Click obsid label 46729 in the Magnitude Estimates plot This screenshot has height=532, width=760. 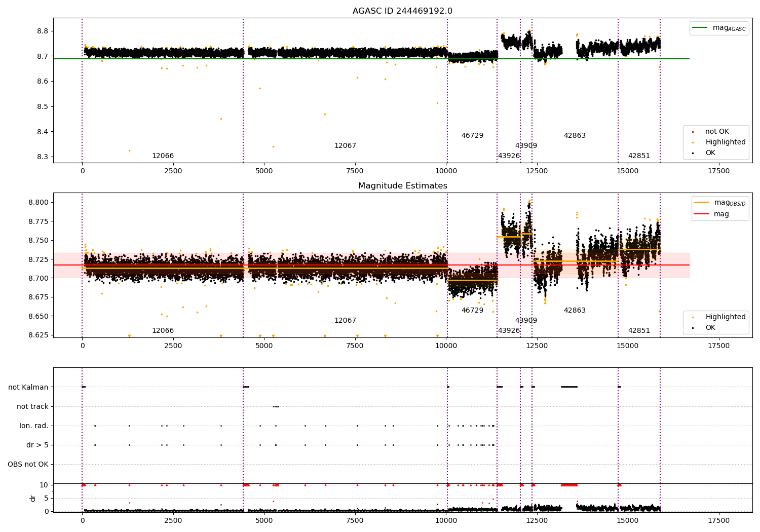472,311
